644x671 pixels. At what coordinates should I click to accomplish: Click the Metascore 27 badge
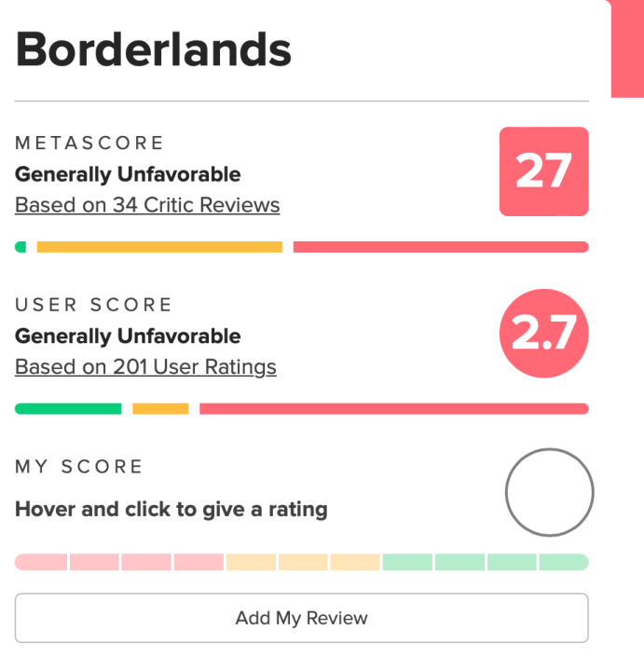(x=544, y=171)
